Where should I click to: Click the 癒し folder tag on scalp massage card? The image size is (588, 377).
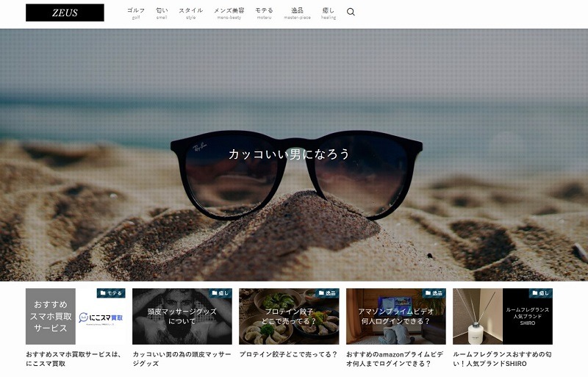(x=220, y=293)
